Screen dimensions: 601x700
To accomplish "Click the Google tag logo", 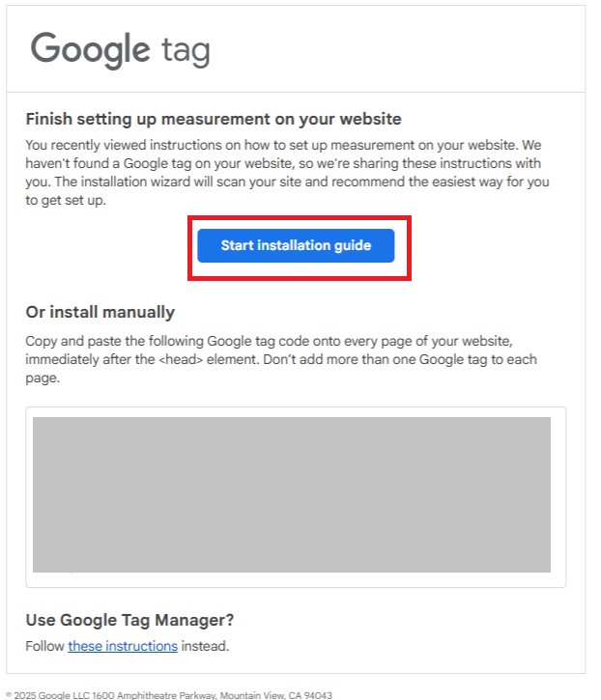I will point(121,49).
